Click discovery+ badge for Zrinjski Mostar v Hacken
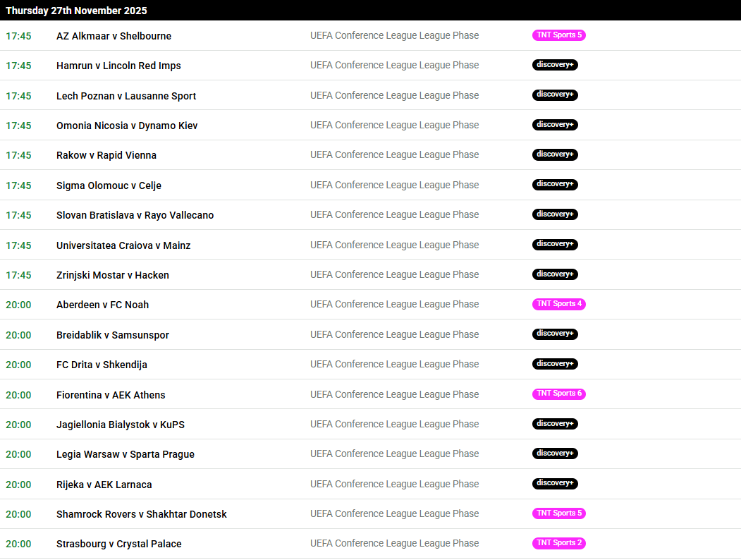The image size is (741, 560). tap(555, 274)
